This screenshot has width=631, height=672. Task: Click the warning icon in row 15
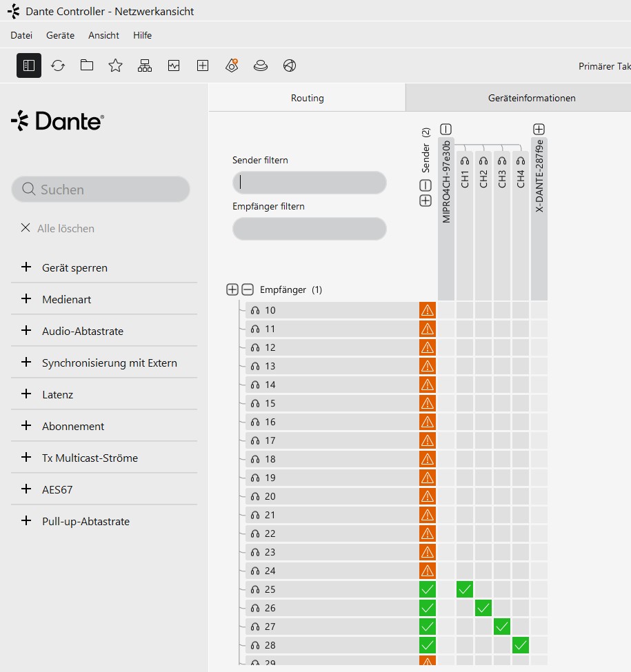(x=428, y=403)
